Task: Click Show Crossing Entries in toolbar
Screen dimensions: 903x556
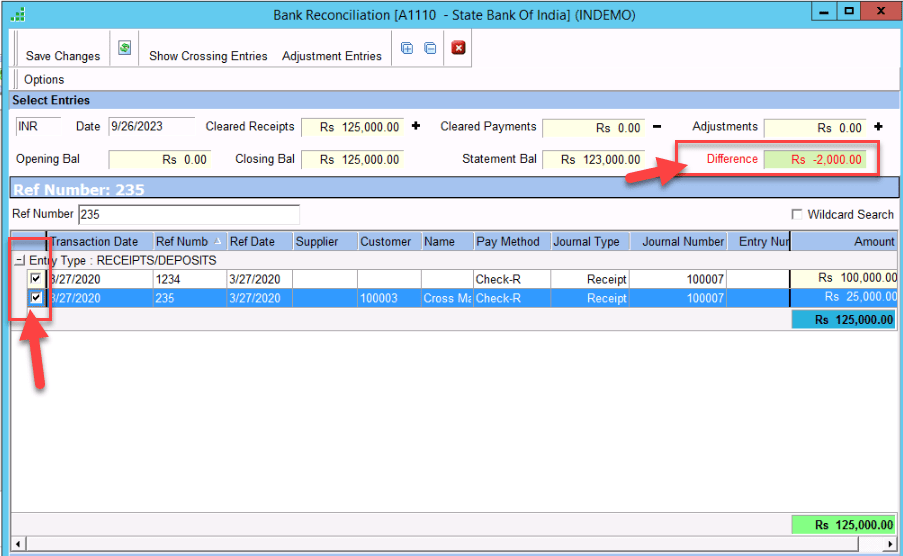Action: (x=208, y=56)
